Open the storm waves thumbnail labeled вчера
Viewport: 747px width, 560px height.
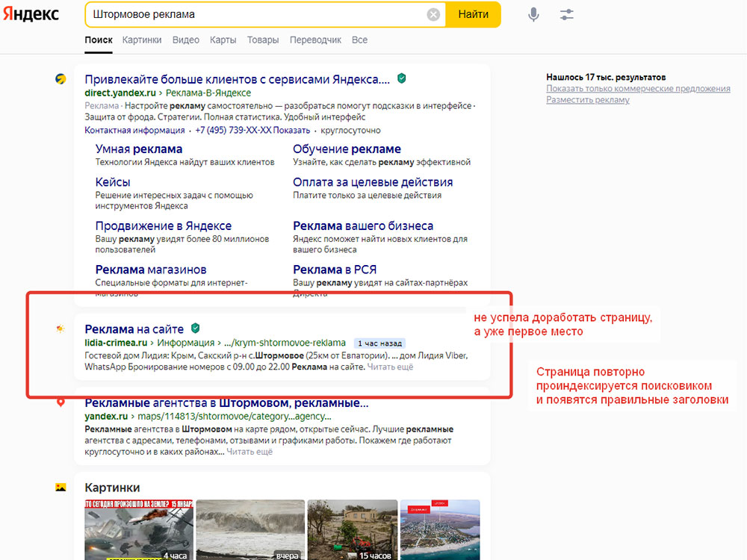pyautogui.click(x=250, y=529)
